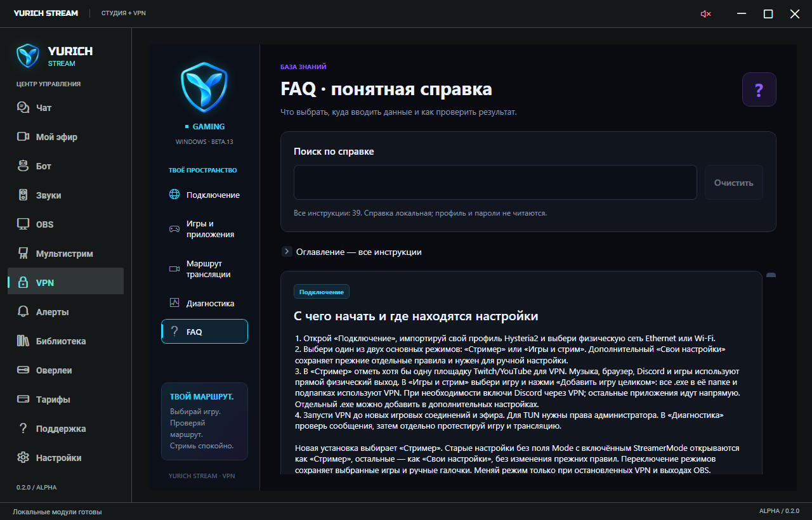
Task: Click the 0.2.0 / ALPHA sidebar version text
Action: pos(36,488)
